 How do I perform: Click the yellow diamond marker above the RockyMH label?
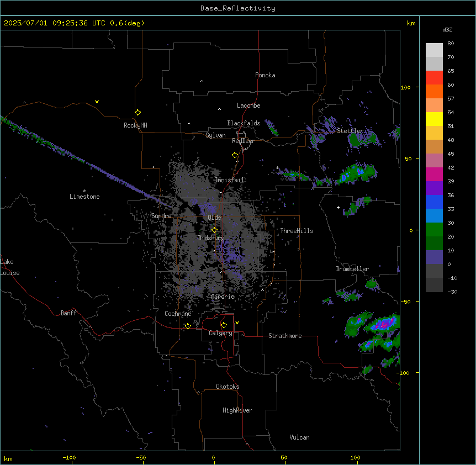[x=137, y=113]
